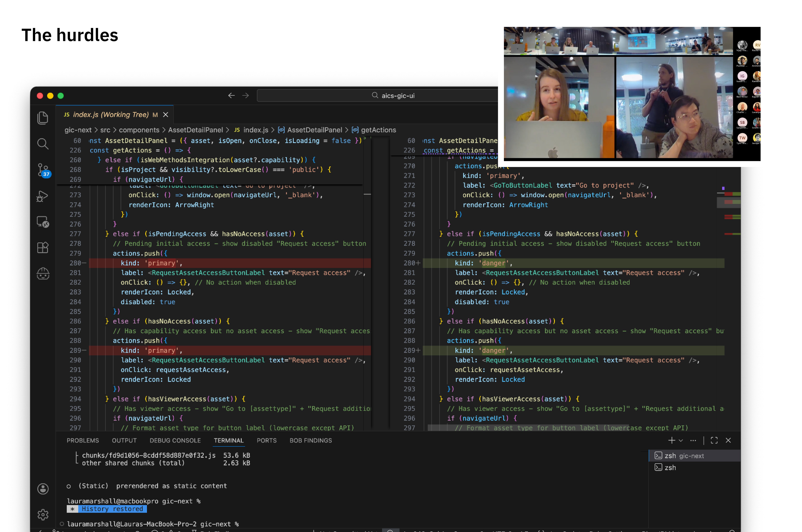802x532 pixels.
Task: Click the terminal icon beside zsh gic-next
Action: pos(658,456)
